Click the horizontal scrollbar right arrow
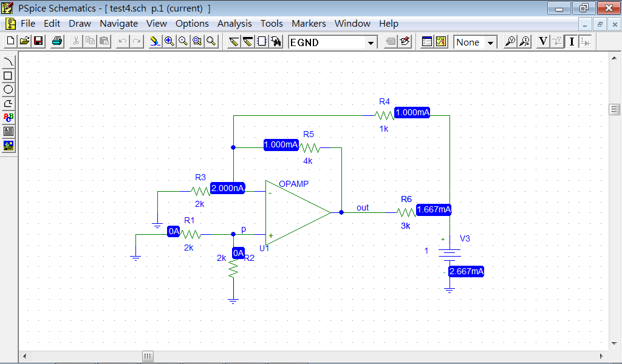Screen dimensions: 622x364 (x=601, y=356)
